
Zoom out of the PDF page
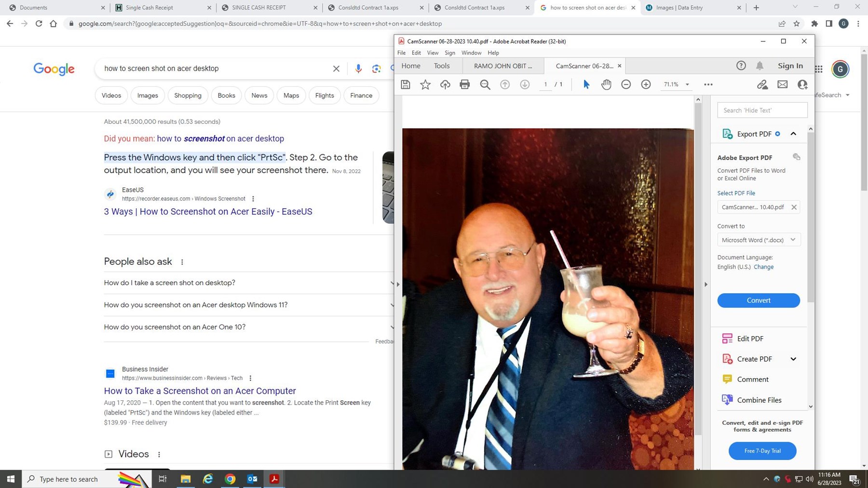point(625,84)
